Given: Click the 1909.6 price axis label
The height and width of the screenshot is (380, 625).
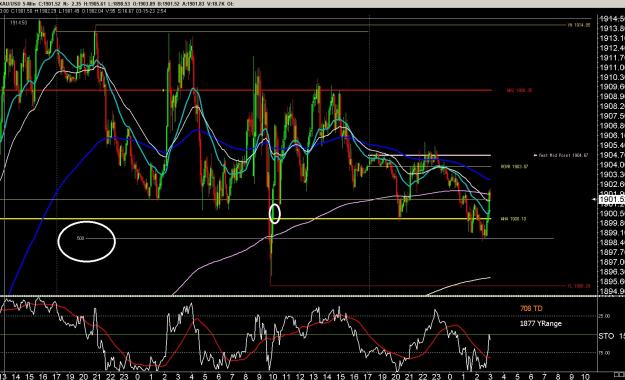Looking at the screenshot, I should point(612,87).
